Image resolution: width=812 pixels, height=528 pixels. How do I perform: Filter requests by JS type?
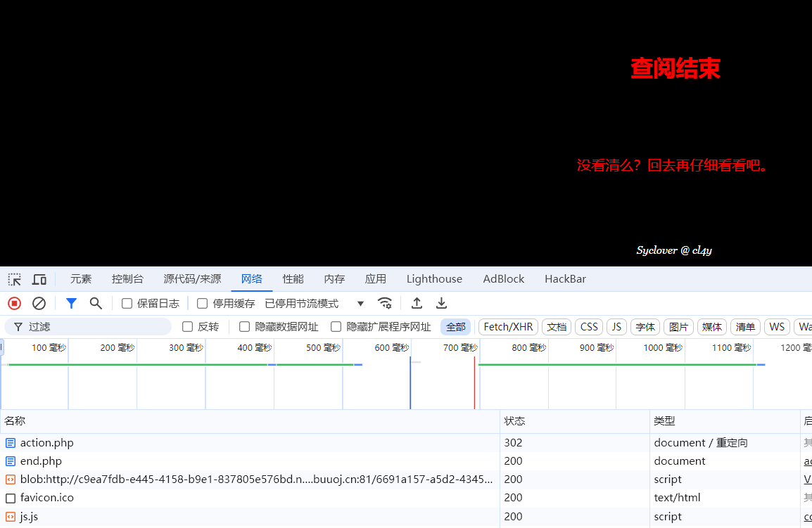coord(616,327)
